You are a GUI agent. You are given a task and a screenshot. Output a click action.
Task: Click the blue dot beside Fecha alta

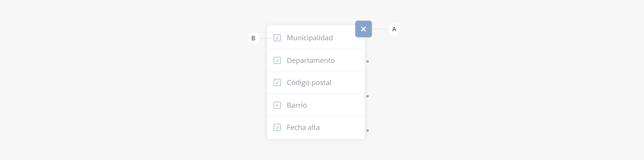(x=368, y=130)
